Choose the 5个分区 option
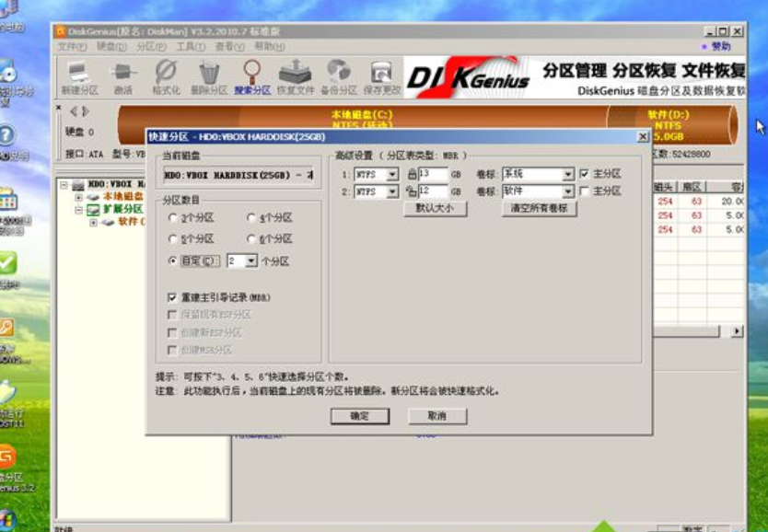The height and width of the screenshot is (532, 768). [192, 238]
